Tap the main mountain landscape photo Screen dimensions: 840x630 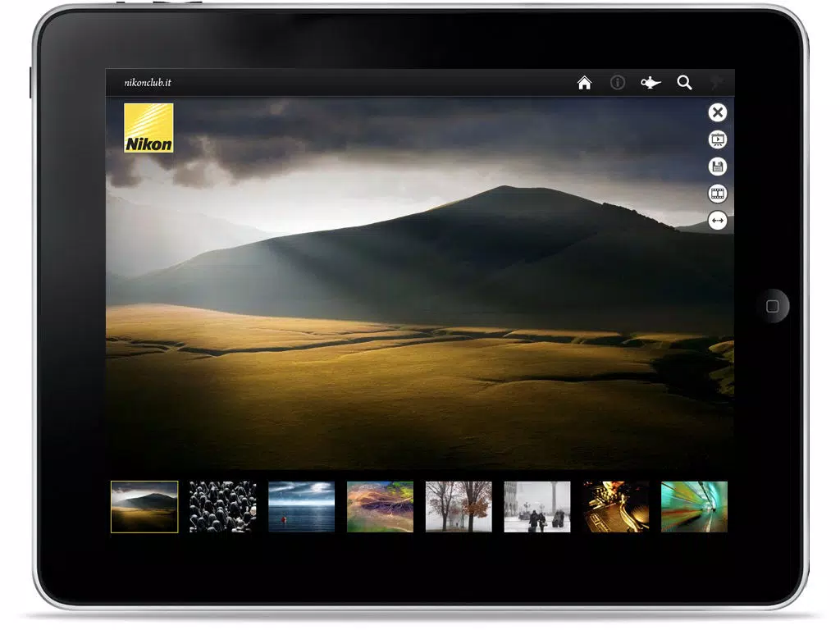coord(420,283)
